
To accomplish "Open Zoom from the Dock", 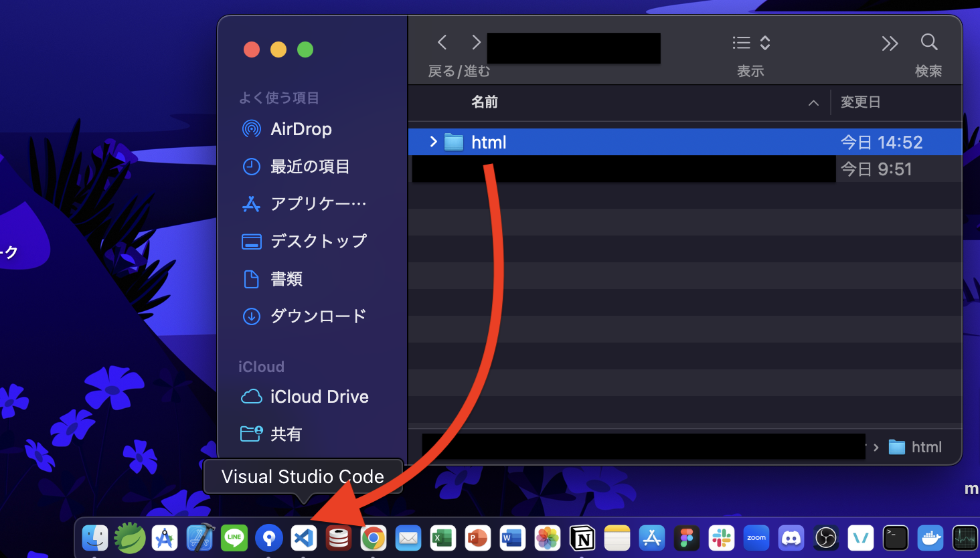I will coord(756,538).
